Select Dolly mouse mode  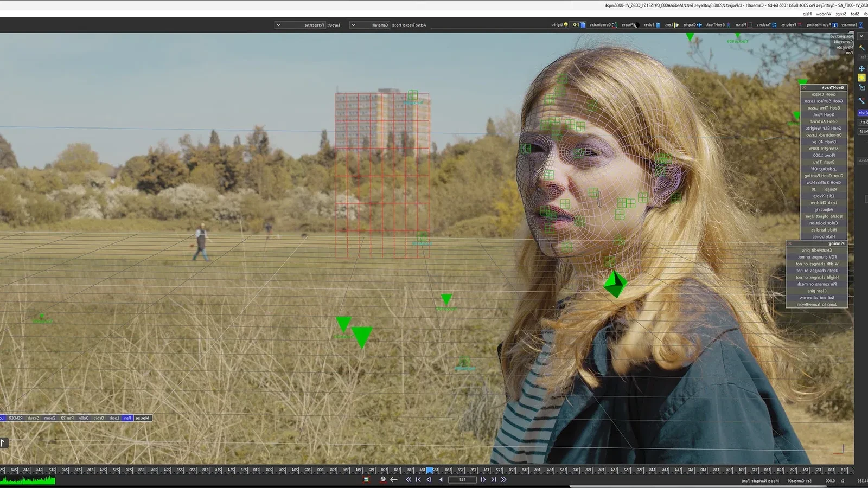pyautogui.click(x=84, y=418)
